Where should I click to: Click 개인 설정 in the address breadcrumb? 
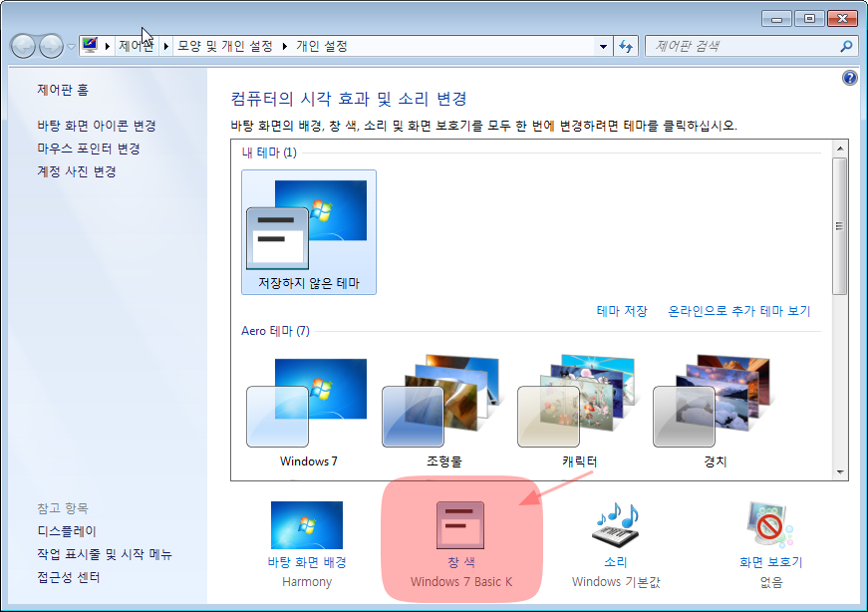(x=322, y=46)
